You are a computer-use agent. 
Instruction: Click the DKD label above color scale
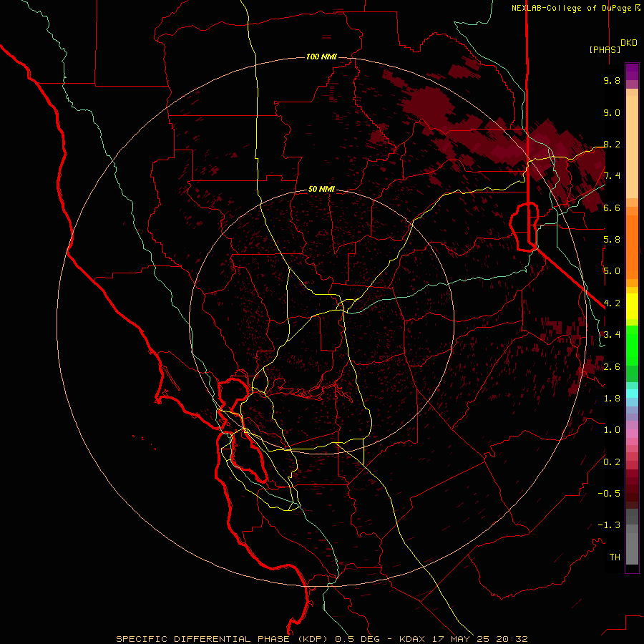click(x=628, y=43)
